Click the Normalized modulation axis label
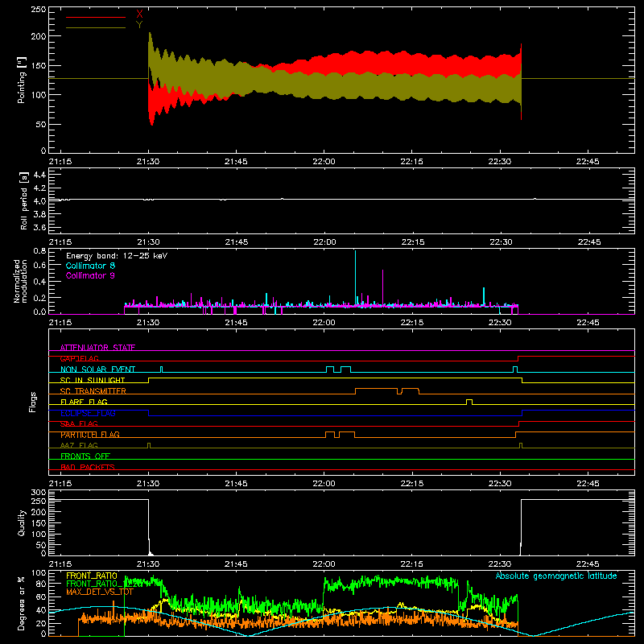644x644 pixels. (x=21, y=281)
